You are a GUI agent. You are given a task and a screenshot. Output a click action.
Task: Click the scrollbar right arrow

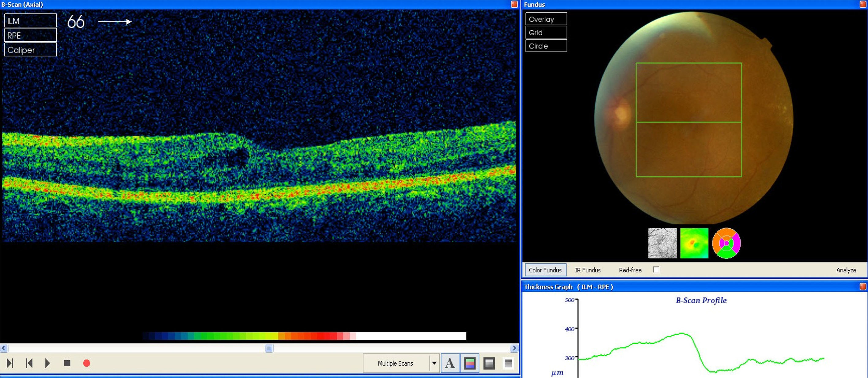click(514, 348)
